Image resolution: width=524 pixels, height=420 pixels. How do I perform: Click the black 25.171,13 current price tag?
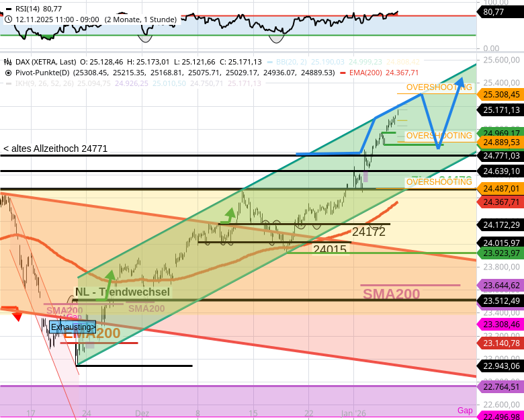click(500, 110)
